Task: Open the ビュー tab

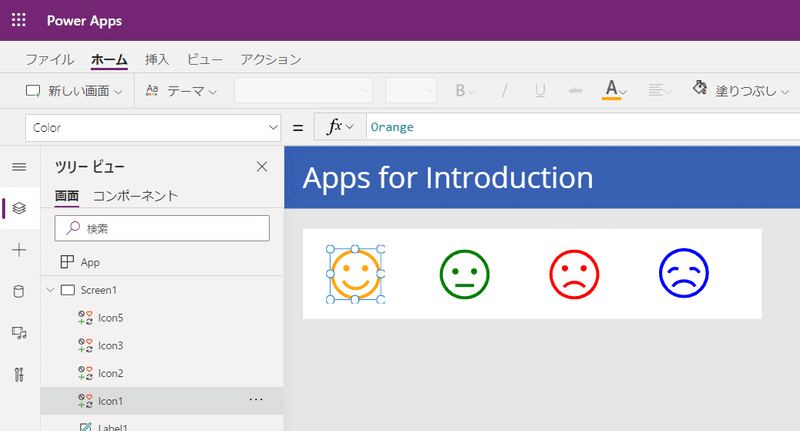Action: coord(205,60)
